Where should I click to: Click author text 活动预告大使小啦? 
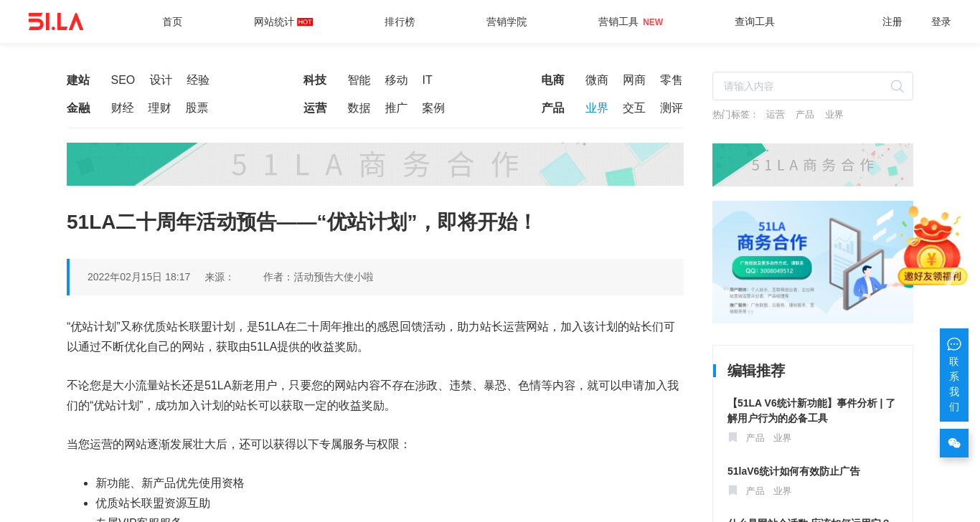tap(334, 277)
